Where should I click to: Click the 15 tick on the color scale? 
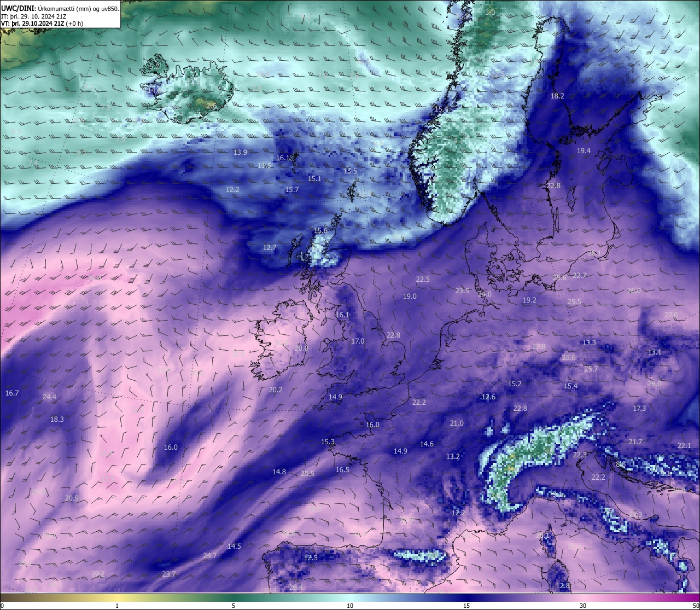466,606
